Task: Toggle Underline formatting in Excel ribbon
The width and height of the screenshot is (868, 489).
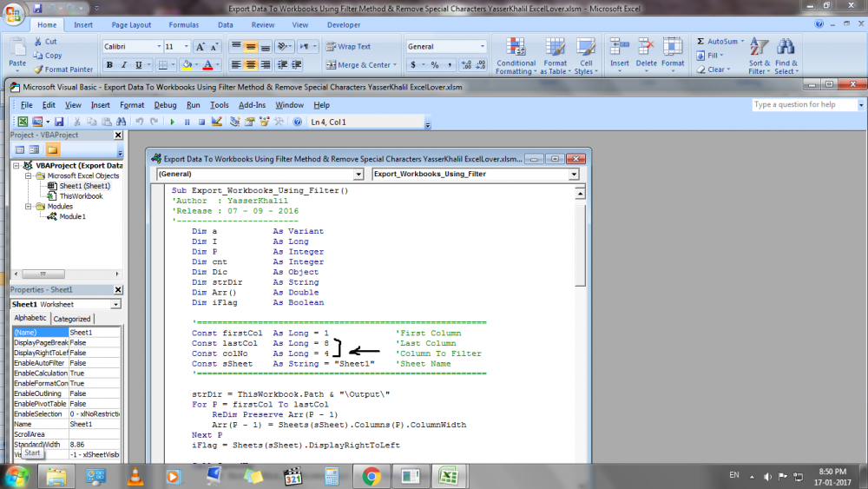Action: (x=138, y=65)
